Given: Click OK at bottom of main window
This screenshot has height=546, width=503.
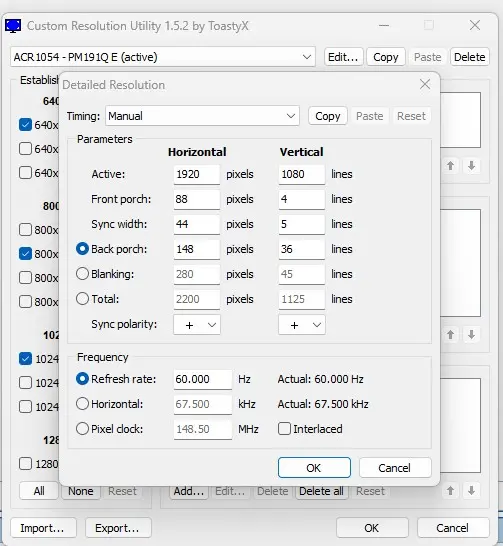Looking at the screenshot, I should pos(372,528).
